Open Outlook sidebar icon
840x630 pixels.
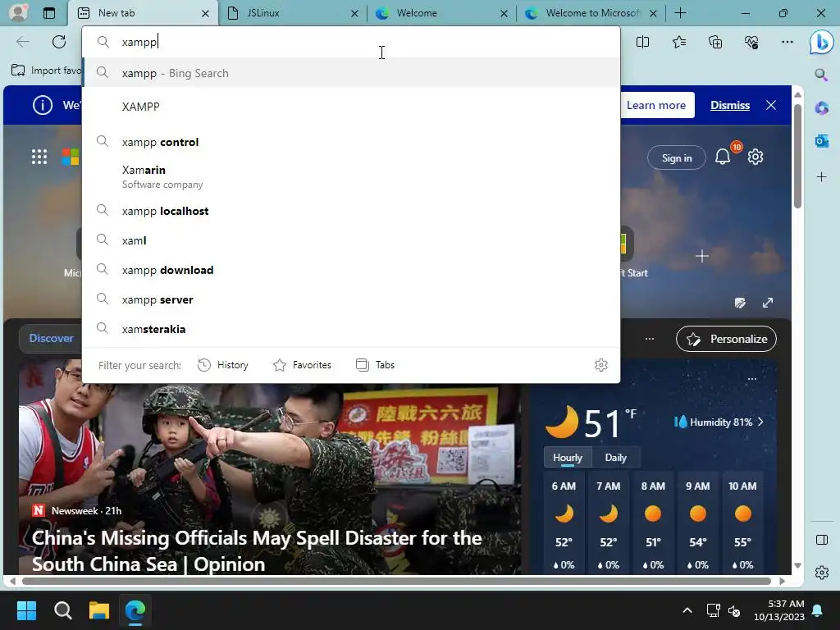point(821,141)
